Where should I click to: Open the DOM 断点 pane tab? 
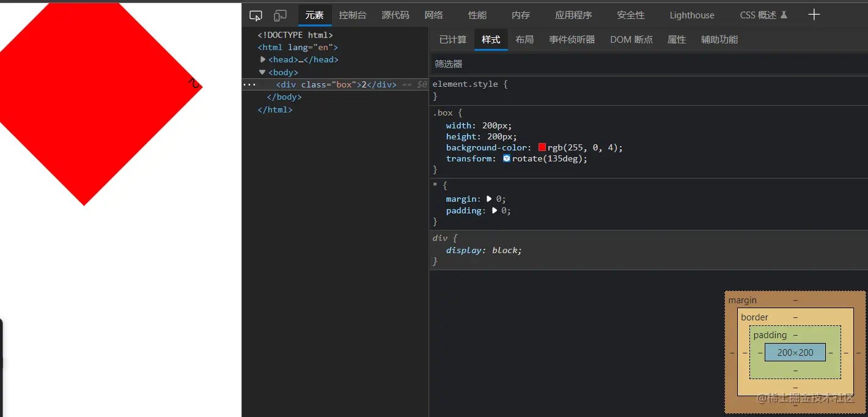631,40
